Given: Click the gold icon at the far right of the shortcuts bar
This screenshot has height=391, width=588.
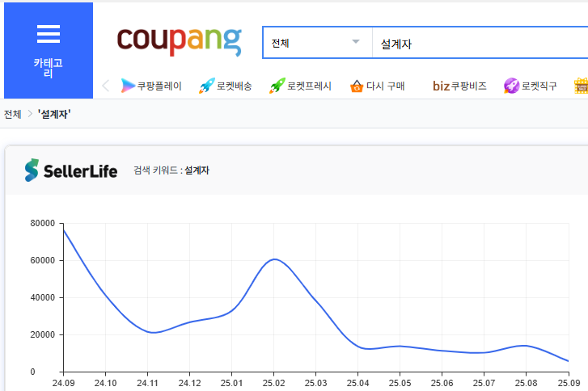Looking at the screenshot, I should (581, 86).
